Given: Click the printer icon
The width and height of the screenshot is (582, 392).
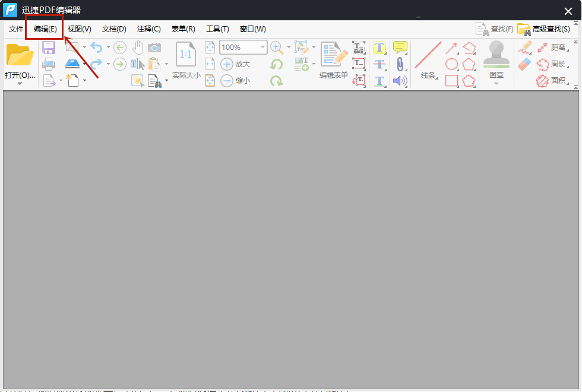Looking at the screenshot, I should point(49,64).
